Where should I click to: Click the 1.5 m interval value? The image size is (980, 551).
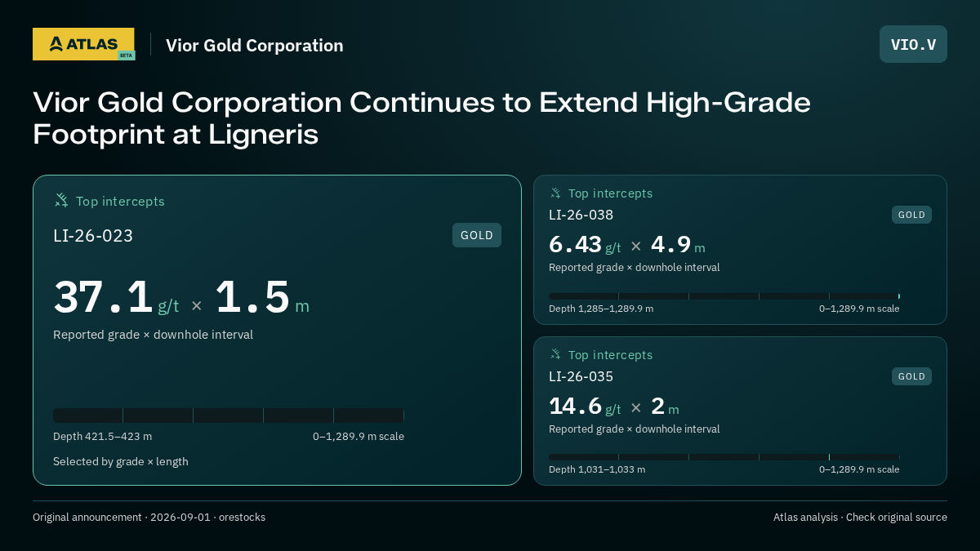coord(262,297)
